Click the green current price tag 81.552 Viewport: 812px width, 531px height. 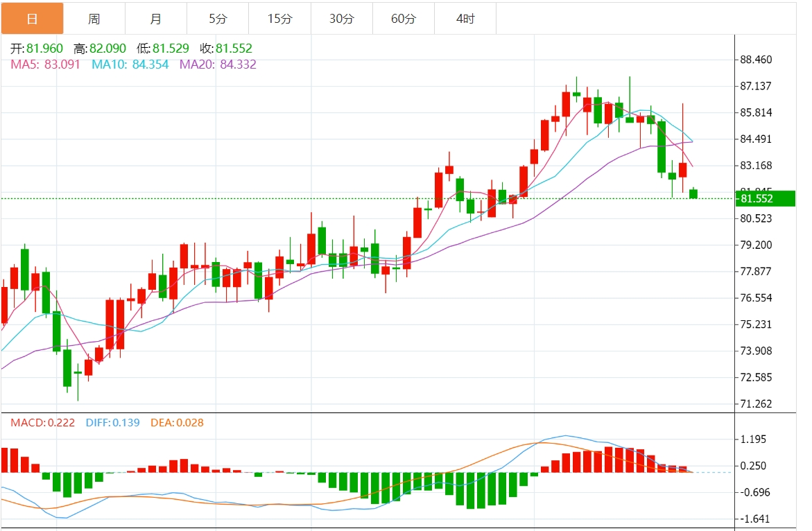[x=766, y=199]
